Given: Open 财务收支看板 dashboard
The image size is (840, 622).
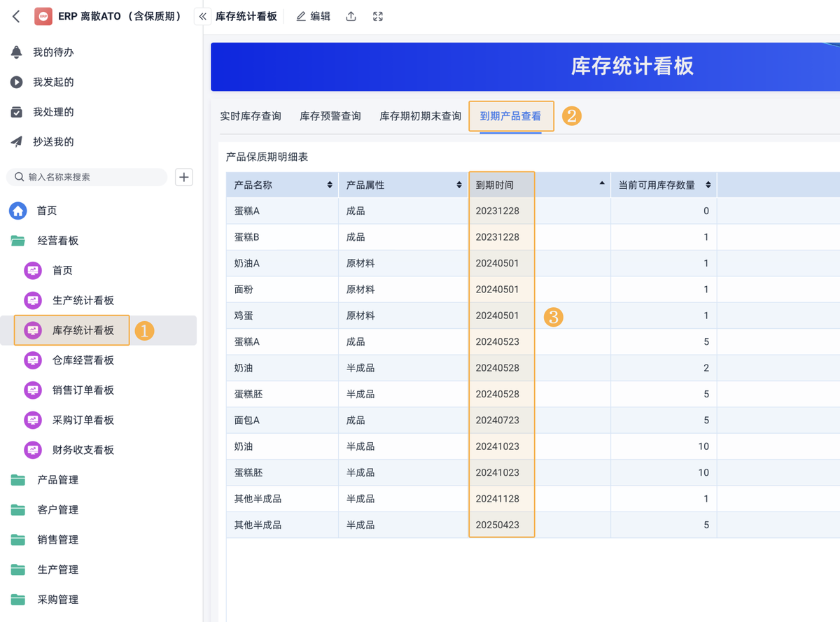Looking at the screenshot, I should tap(83, 450).
